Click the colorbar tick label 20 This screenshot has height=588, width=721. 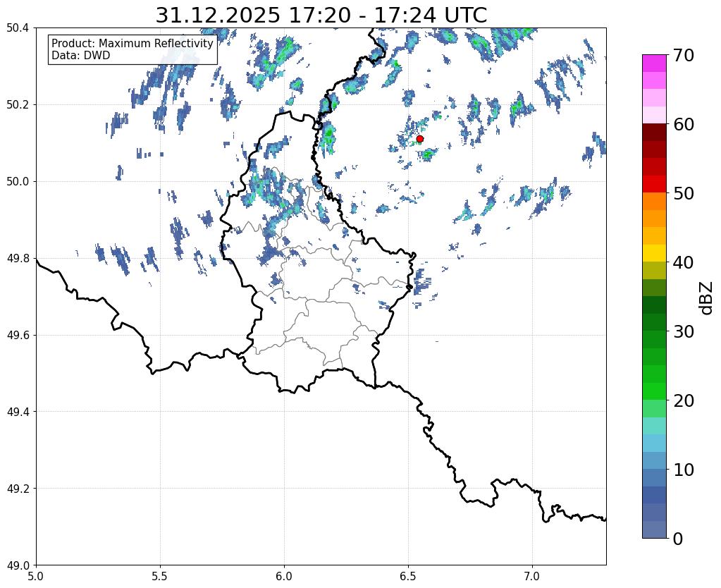coord(684,400)
